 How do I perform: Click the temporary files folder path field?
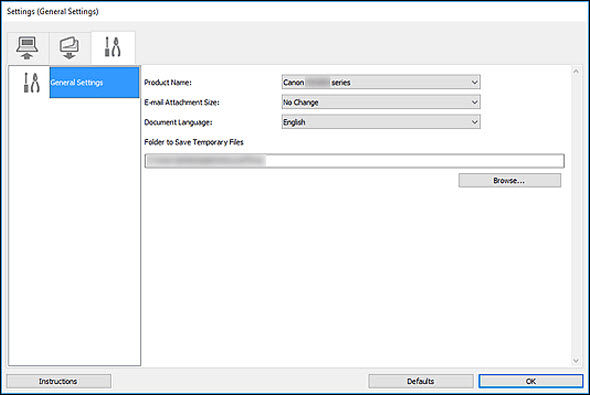[x=354, y=161]
